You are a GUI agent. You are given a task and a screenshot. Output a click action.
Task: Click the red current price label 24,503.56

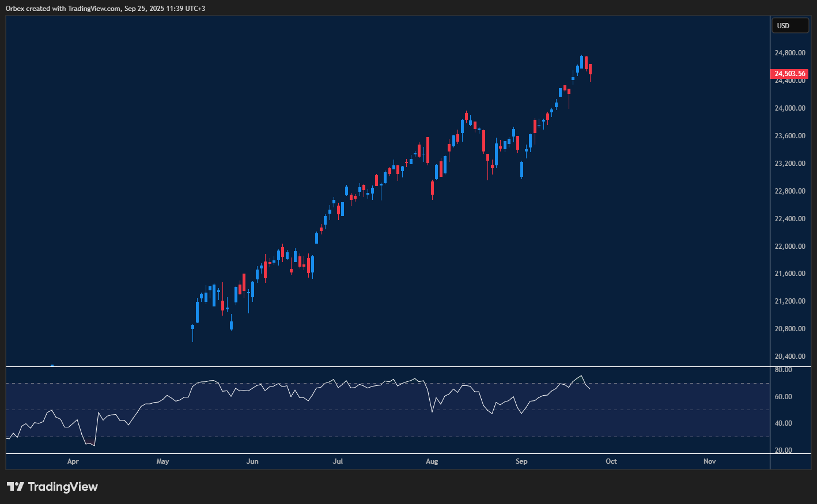click(x=789, y=74)
